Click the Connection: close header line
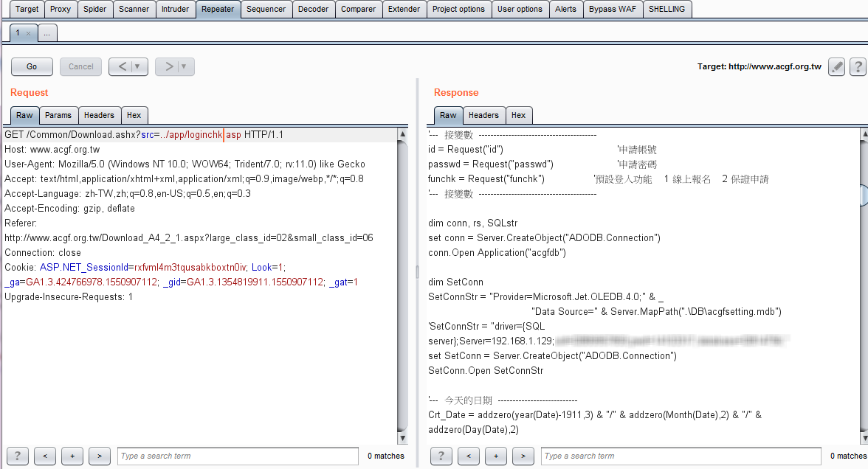868x469 pixels. pos(43,253)
